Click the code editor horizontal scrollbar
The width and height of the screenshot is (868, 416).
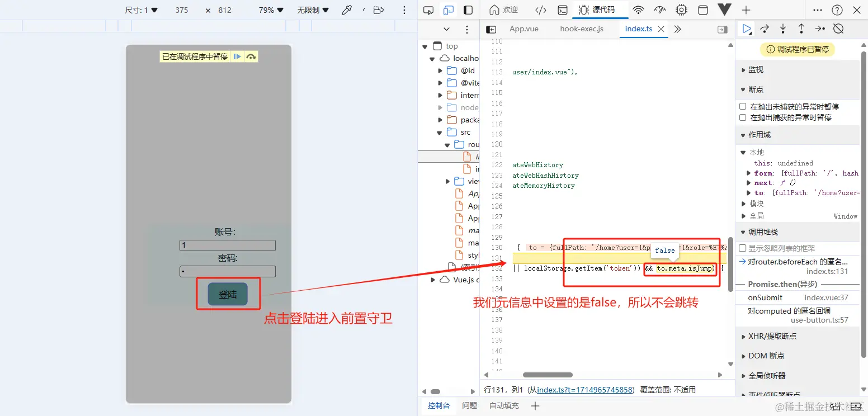(x=548, y=375)
